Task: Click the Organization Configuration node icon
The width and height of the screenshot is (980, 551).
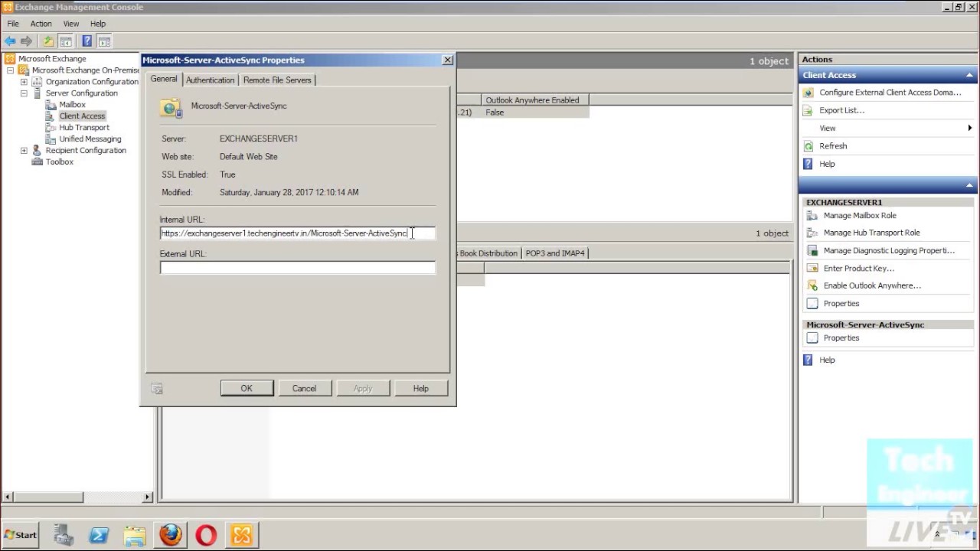Action: [37, 82]
